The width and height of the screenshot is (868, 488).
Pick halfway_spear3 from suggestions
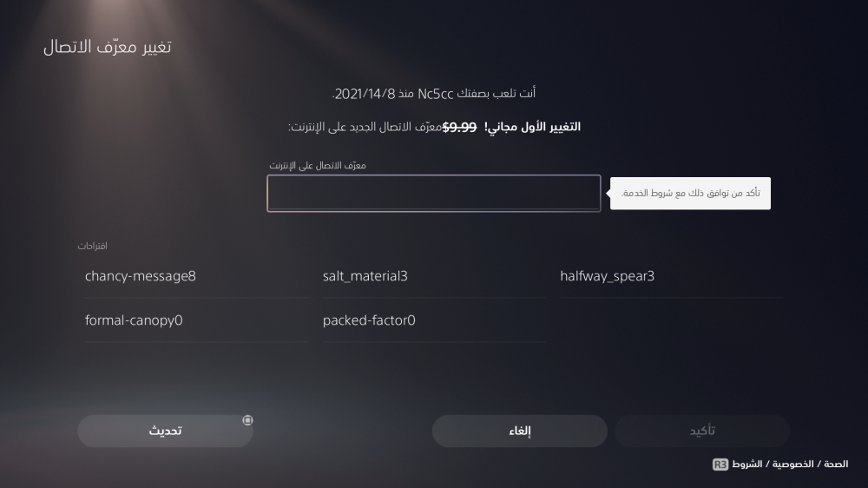coord(672,276)
